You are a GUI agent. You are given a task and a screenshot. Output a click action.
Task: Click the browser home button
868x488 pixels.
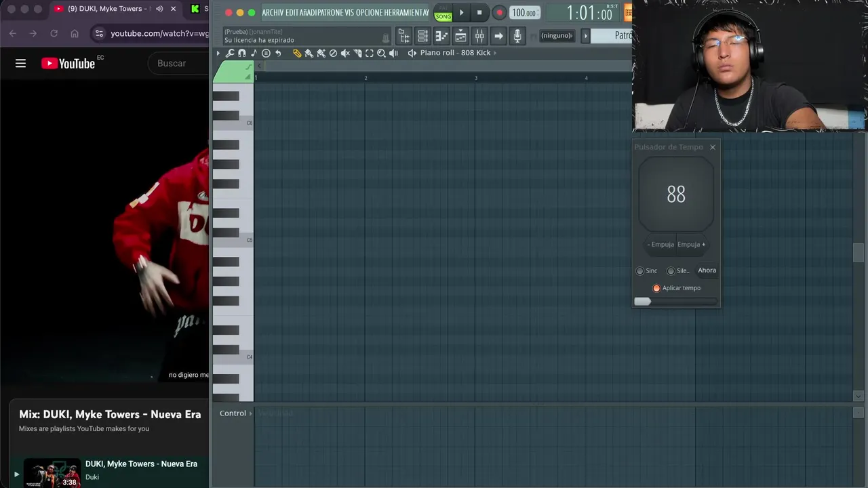[75, 33]
